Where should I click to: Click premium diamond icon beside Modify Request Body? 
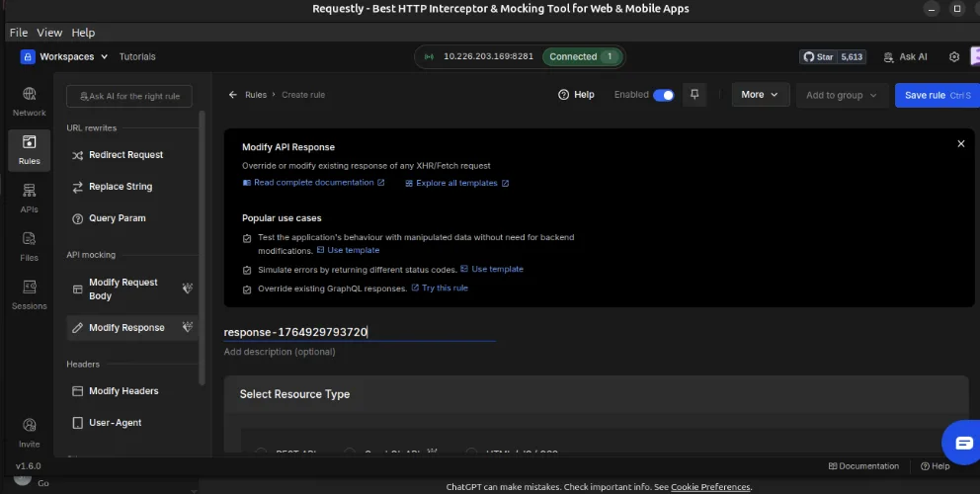[x=187, y=288]
